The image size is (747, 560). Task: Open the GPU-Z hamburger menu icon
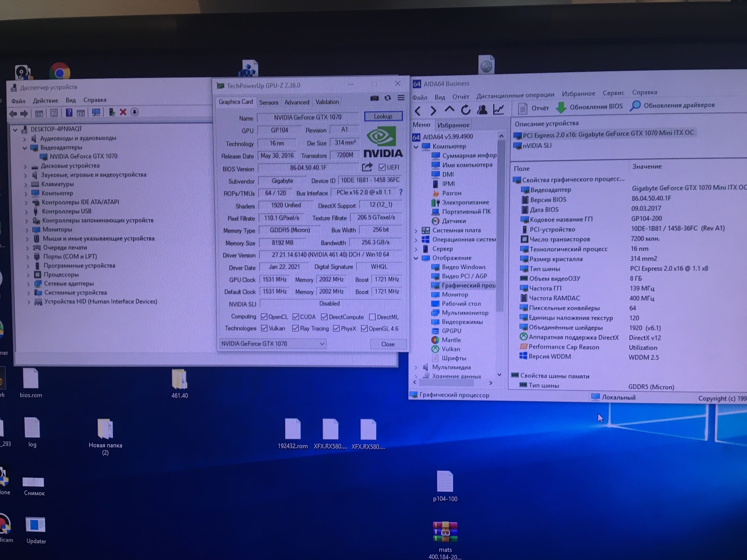(x=401, y=97)
